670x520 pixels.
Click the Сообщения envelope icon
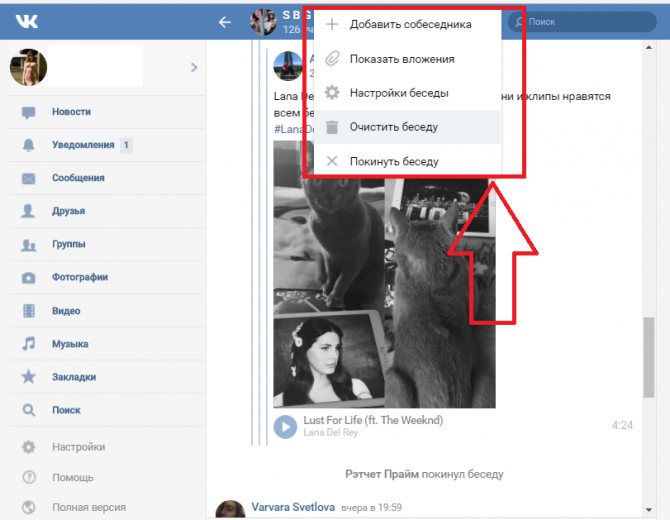pos(29,178)
